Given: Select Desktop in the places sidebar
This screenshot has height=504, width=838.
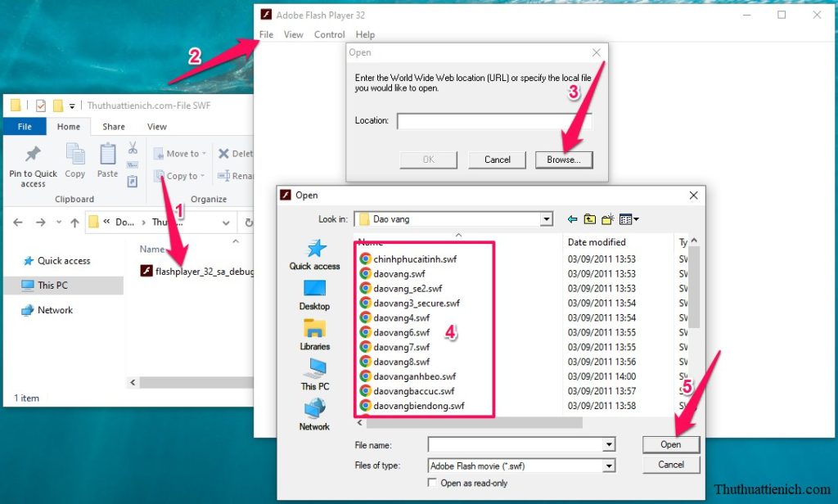Looking at the screenshot, I should coord(314,295).
